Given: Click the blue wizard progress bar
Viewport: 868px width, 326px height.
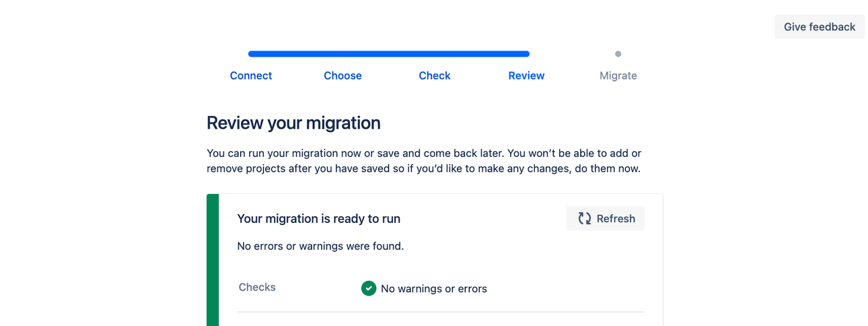Looking at the screenshot, I should coord(389,54).
